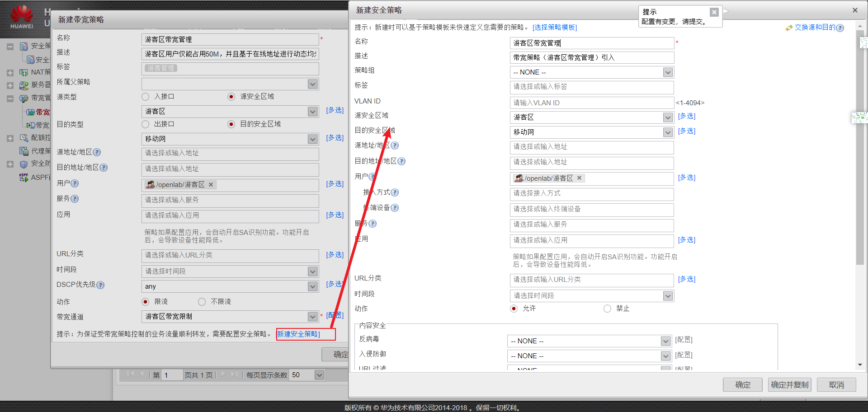Open the 代理策略 tree node icon
Image resolution: width=868 pixels, height=412 pixels.
click(24, 151)
